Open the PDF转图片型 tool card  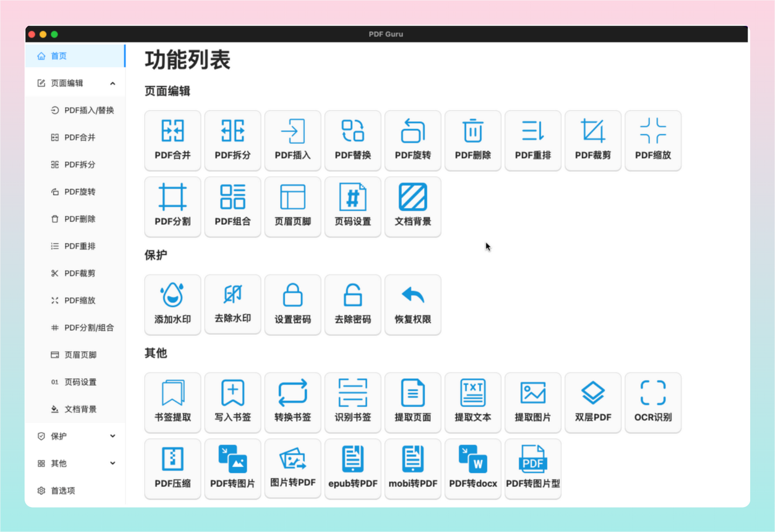click(533, 469)
